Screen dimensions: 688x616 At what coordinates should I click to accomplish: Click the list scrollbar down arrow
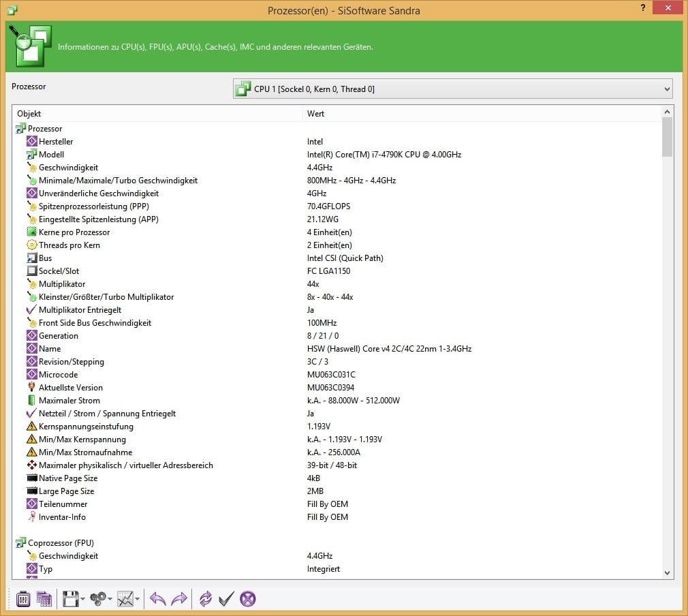(x=667, y=572)
